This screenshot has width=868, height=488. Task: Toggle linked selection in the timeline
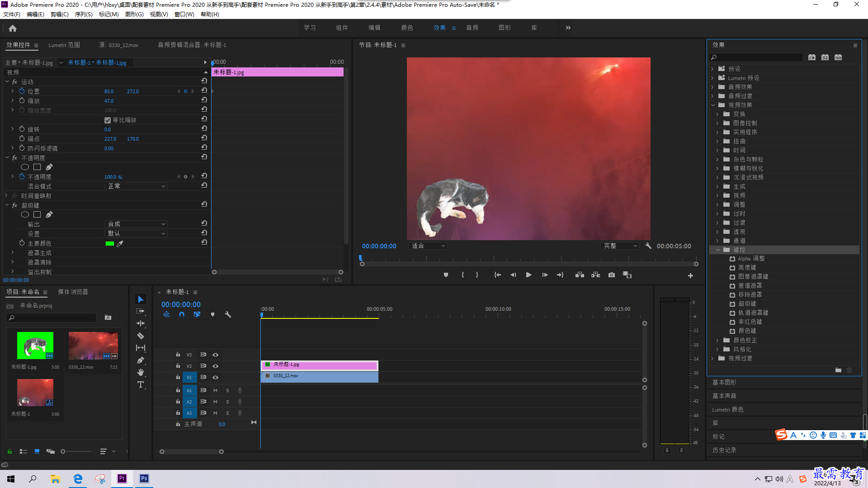(x=197, y=314)
